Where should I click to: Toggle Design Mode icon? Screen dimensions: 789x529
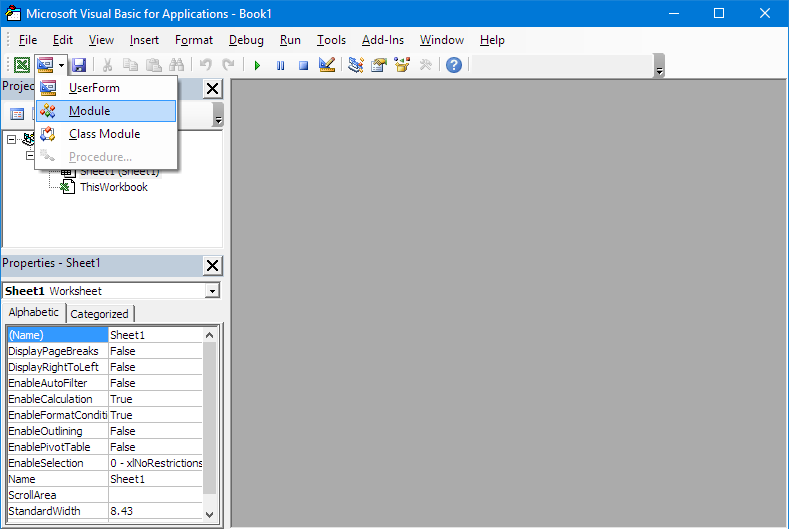tap(327, 65)
